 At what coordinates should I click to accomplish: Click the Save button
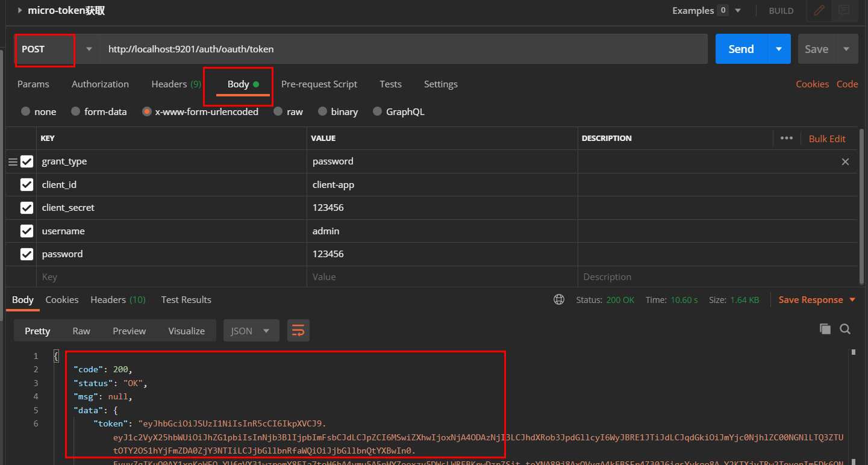(x=816, y=49)
